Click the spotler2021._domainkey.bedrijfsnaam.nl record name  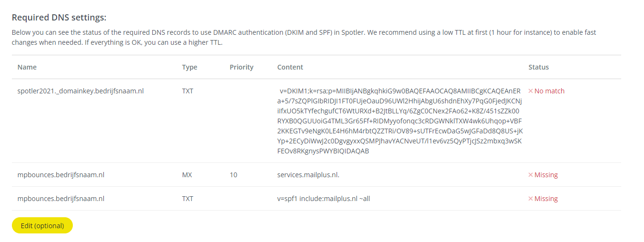pos(80,91)
